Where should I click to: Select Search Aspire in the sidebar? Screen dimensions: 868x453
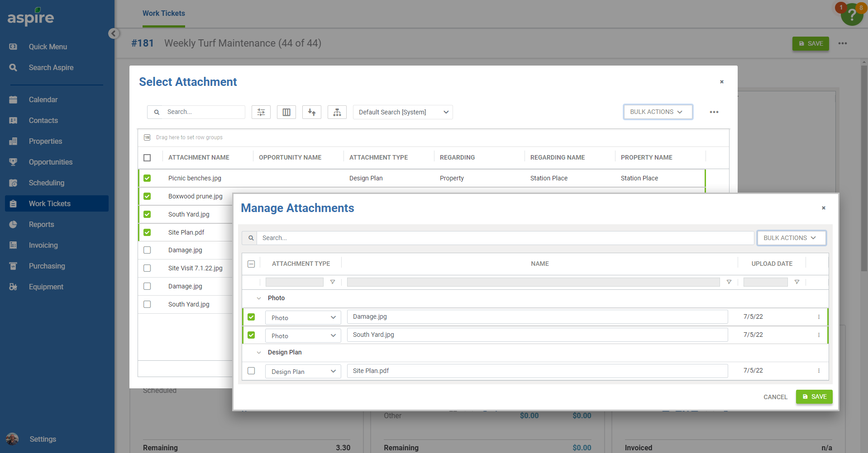[51, 67]
